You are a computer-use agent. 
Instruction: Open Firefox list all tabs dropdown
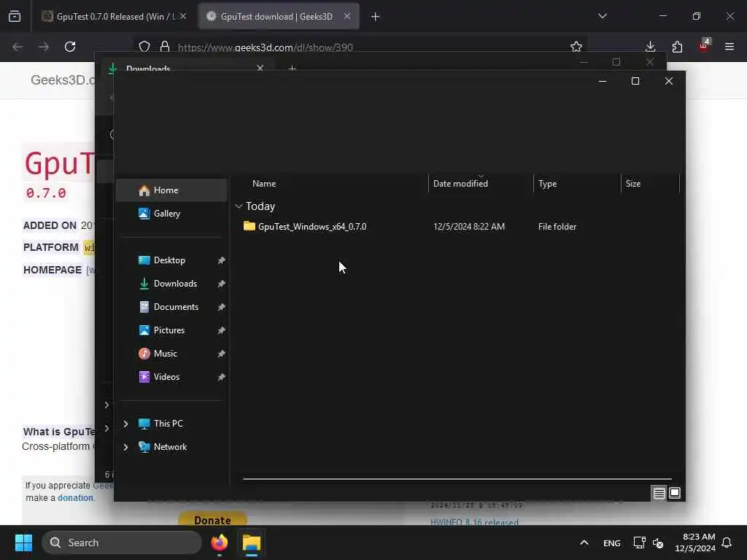coord(603,16)
